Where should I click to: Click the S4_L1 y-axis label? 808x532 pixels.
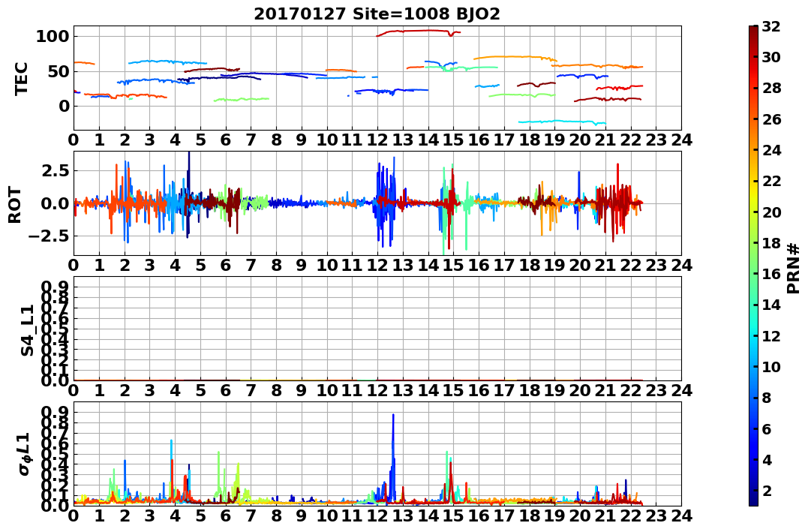point(27,330)
